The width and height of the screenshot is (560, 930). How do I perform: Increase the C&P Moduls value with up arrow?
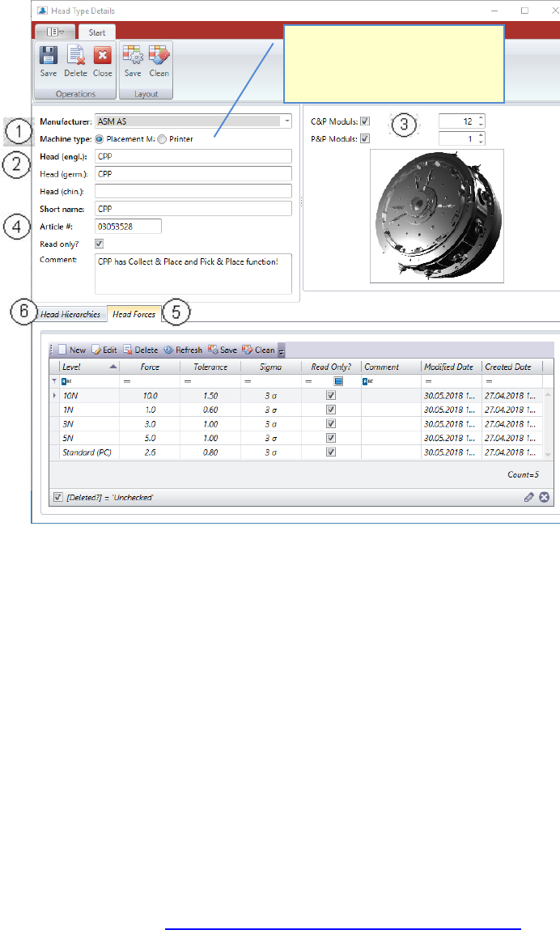pyautogui.click(x=482, y=117)
